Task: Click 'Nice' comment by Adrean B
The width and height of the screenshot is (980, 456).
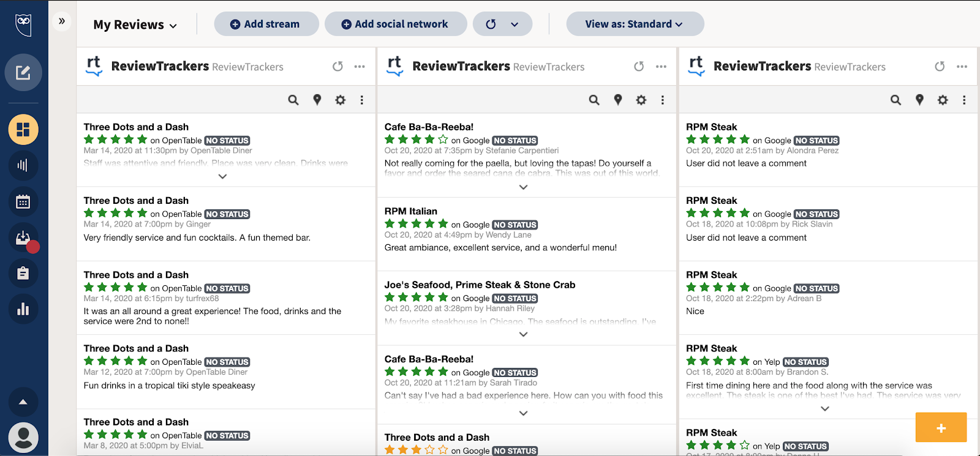Action: coord(695,311)
